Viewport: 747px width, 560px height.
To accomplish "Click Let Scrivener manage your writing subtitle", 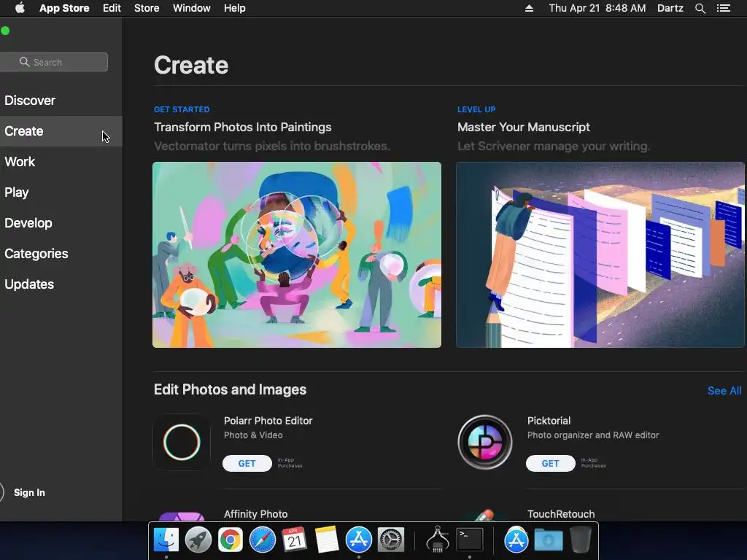I will [554, 146].
